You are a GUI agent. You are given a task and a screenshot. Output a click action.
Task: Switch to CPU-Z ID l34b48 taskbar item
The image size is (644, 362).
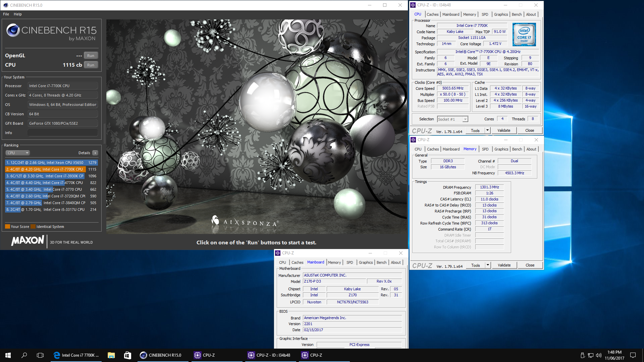(271, 355)
